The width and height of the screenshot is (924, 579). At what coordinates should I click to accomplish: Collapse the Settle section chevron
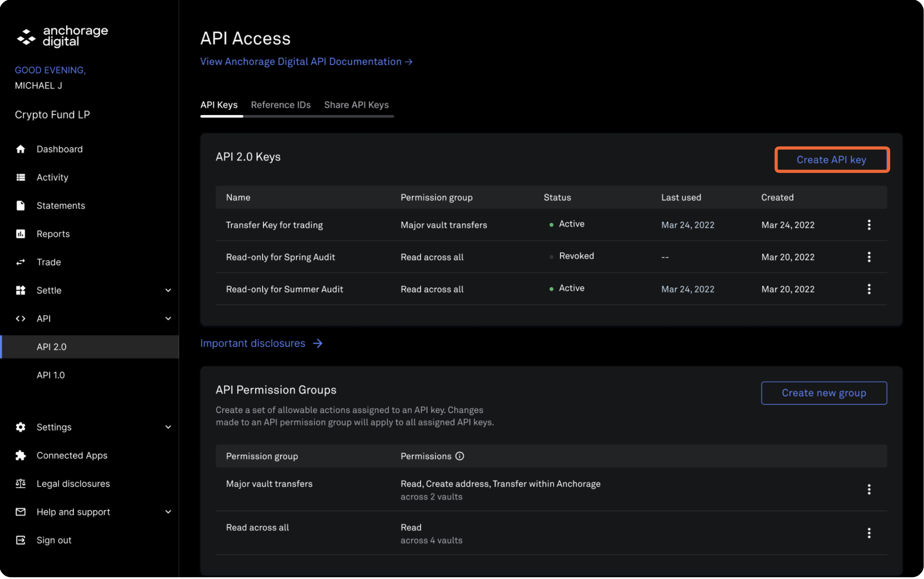point(168,290)
